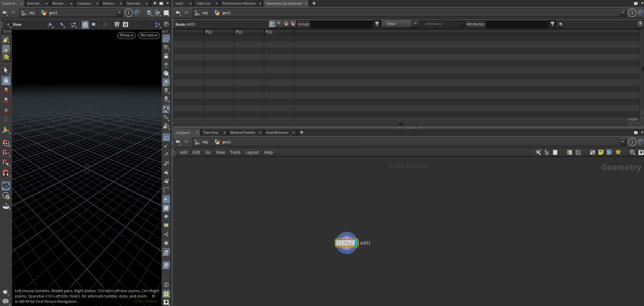Open the viewport help question mark

click(x=166, y=24)
